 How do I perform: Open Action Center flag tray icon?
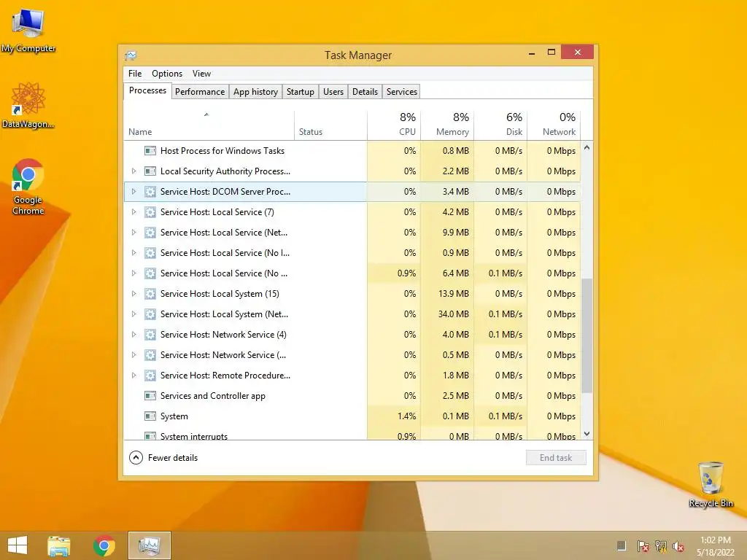(643, 546)
